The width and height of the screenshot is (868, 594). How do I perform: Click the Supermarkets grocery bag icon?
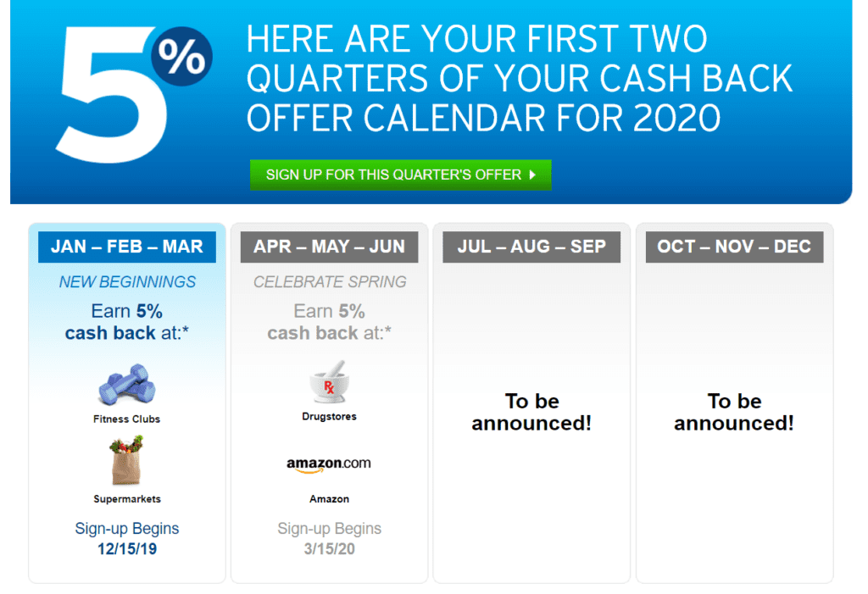(x=127, y=460)
